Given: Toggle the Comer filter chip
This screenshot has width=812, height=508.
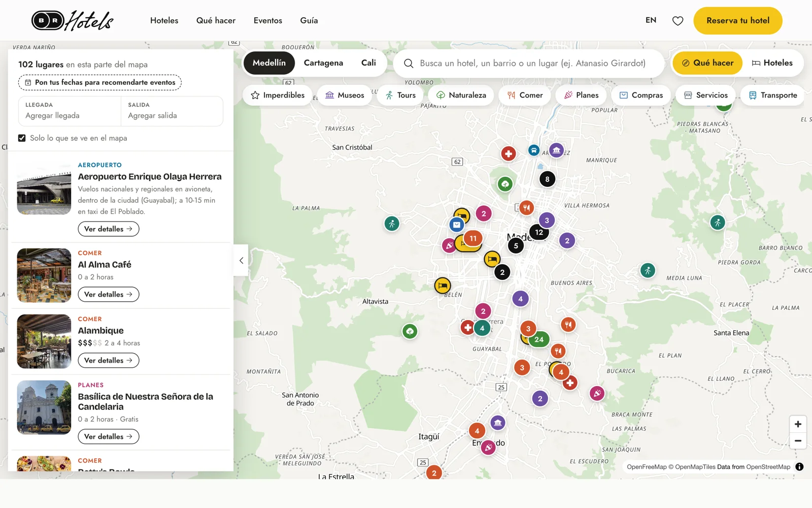Looking at the screenshot, I should click(525, 95).
